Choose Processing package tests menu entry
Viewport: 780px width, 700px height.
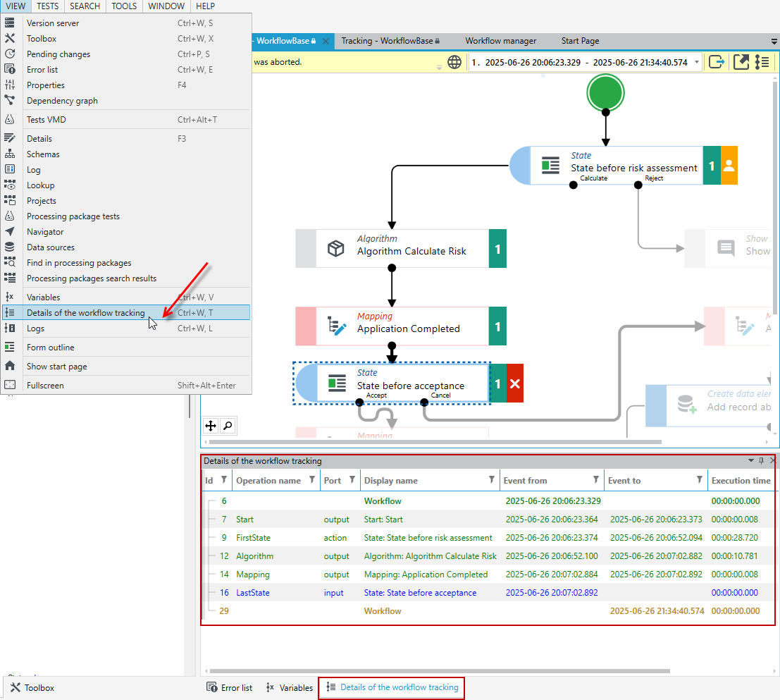pyautogui.click(x=126, y=216)
